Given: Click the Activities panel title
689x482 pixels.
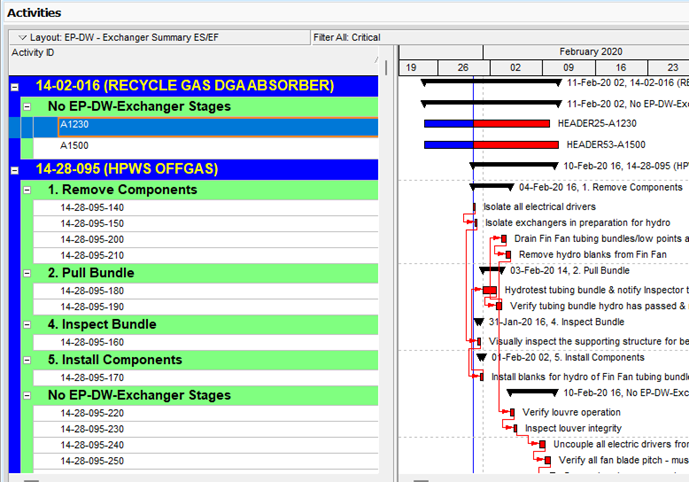Looking at the screenshot, I should [x=34, y=13].
